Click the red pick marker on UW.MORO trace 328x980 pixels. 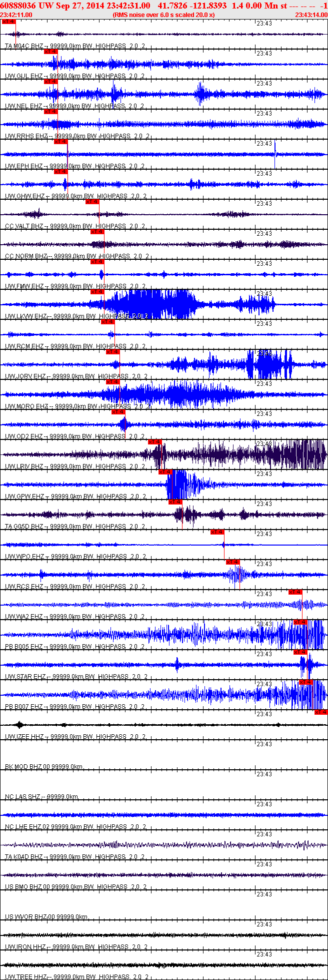click(x=112, y=382)
